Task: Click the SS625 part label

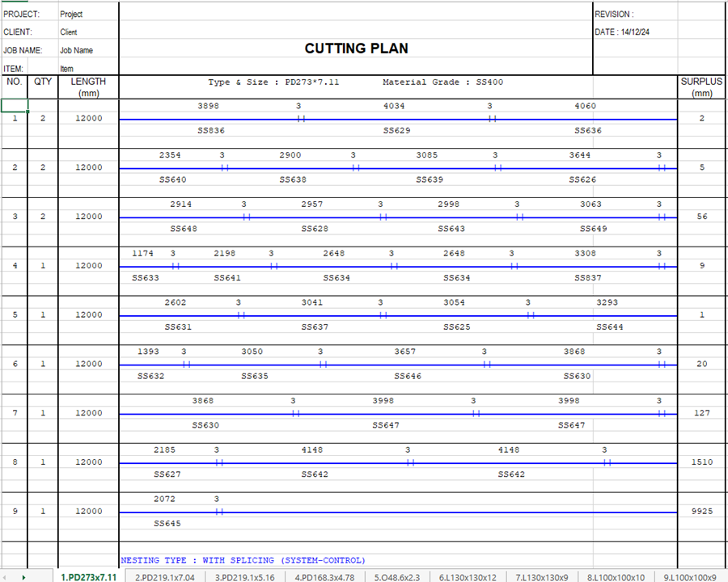Action: pyautogui.click(x=456, y=327)
